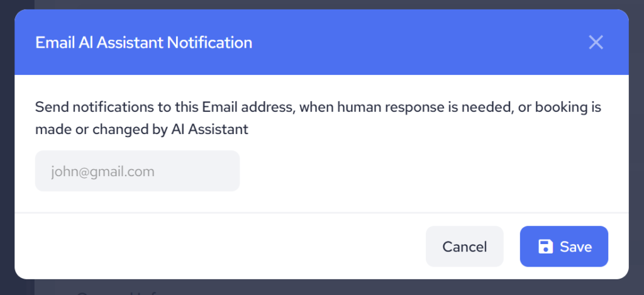Click the 'Save' label text in the blue button
This screenshot has height=295, width=644.
(575, 247)
